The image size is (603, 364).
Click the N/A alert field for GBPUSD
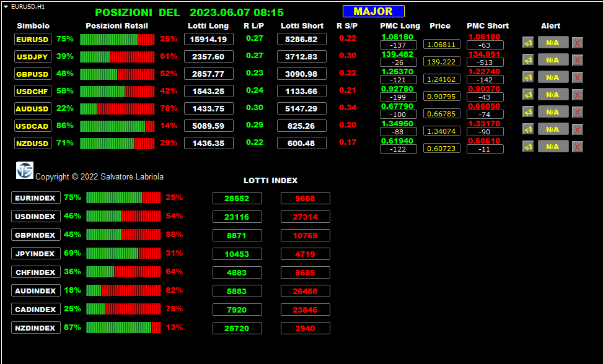[x=553, y=77]
